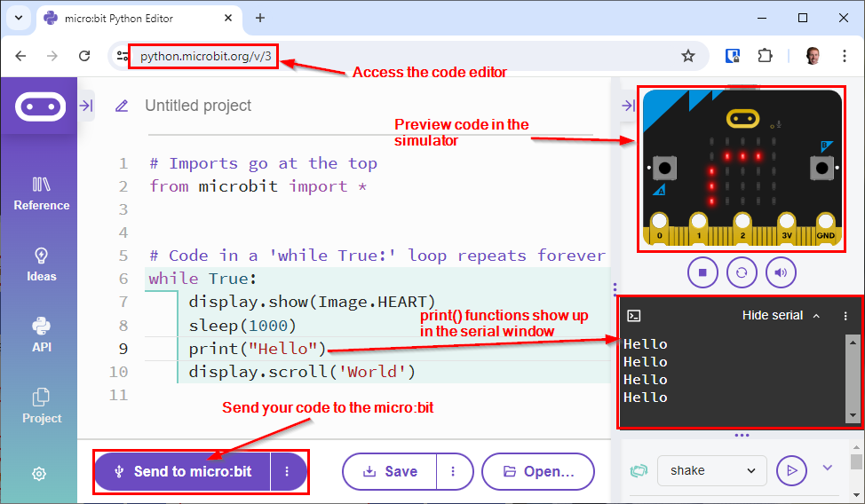Click the horizontal dots below serial window
The width and height of the screenshot is (865, 504).
tap(742, 435)
